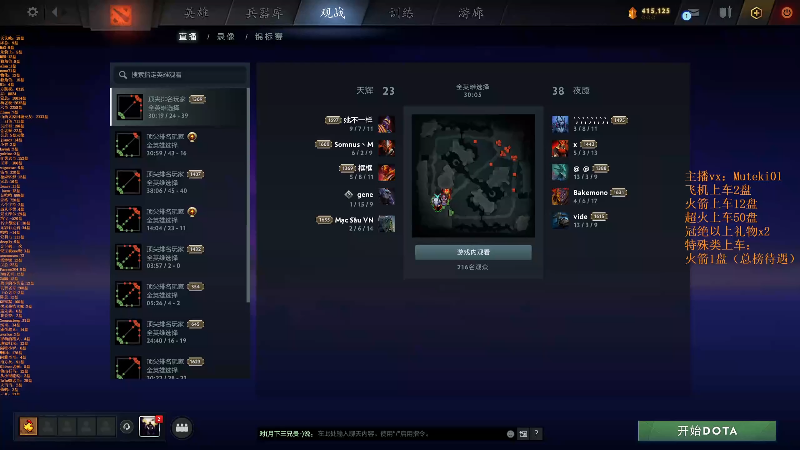The height and width of the screenshot is (450, 800).
Task: Open the mail notification icon
Action: (x=690, y=14)
